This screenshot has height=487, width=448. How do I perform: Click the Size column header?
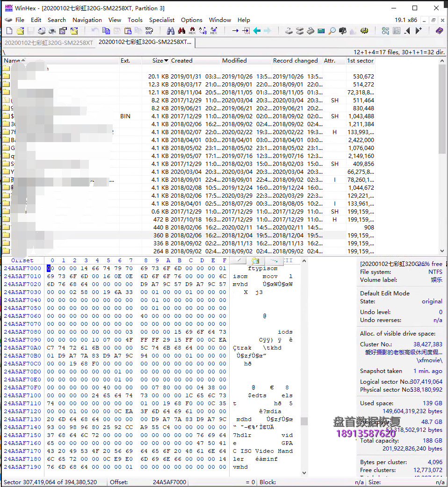(156, 61)
